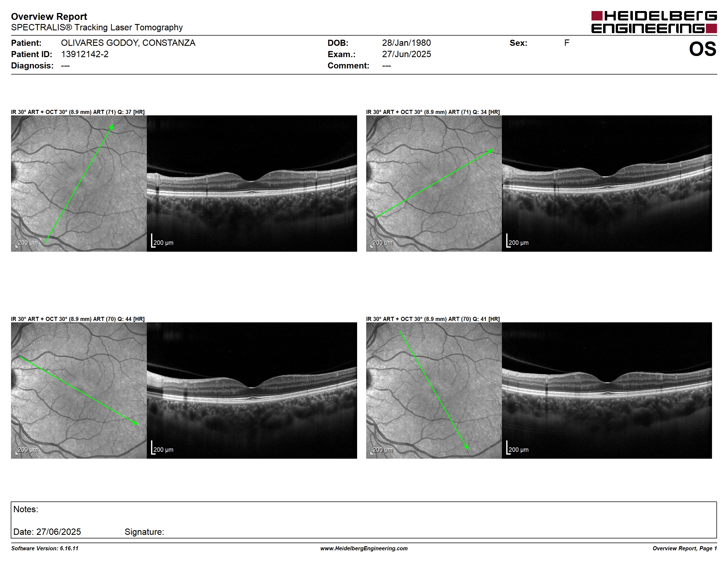Open the Q: 41 OCT B-scan image

(607, 390)
